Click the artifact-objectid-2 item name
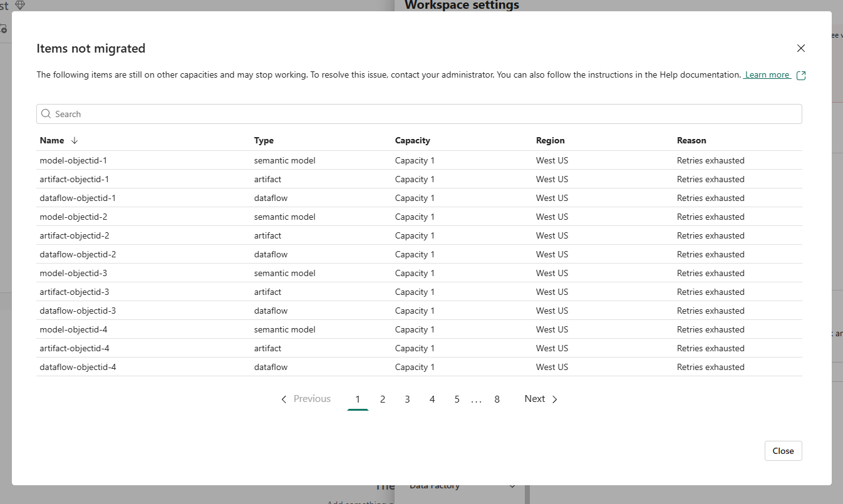Viewport: 843px width, 504px height. pyautogui.click(x=75, y=235)
